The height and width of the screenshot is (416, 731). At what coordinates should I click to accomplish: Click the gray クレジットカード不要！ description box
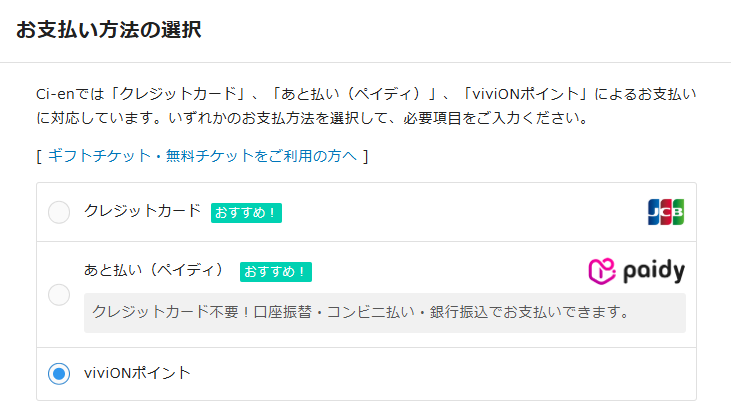tap(385, 312)
